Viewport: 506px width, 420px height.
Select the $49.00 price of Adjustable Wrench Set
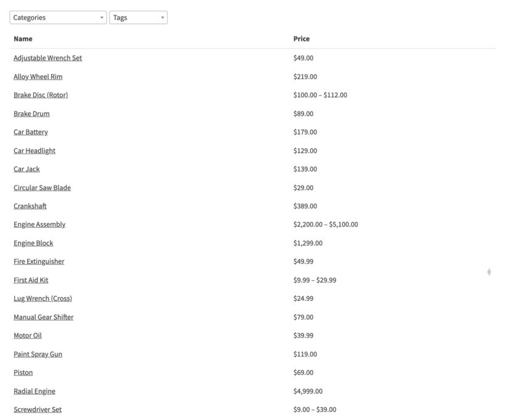coord(304,58)
